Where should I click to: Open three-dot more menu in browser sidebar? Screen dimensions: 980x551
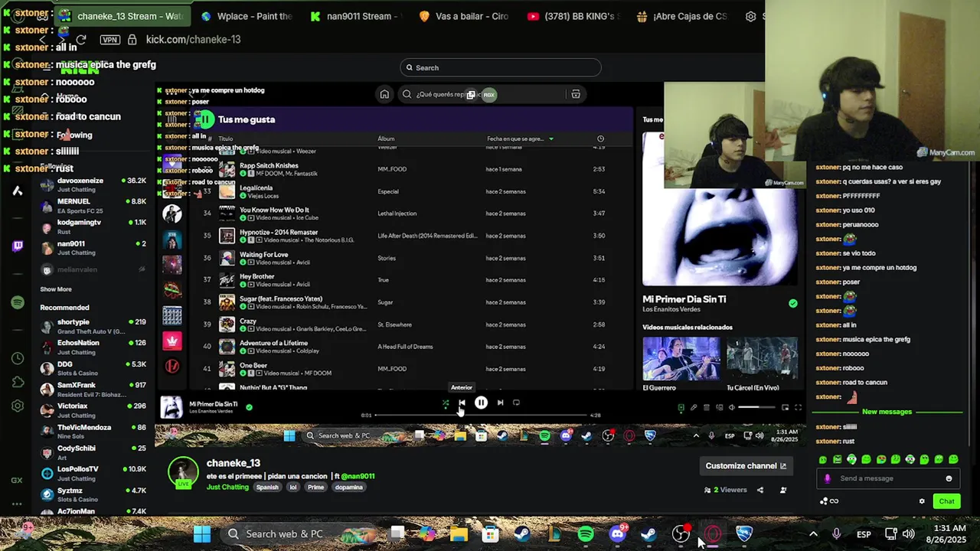(17, 504)
